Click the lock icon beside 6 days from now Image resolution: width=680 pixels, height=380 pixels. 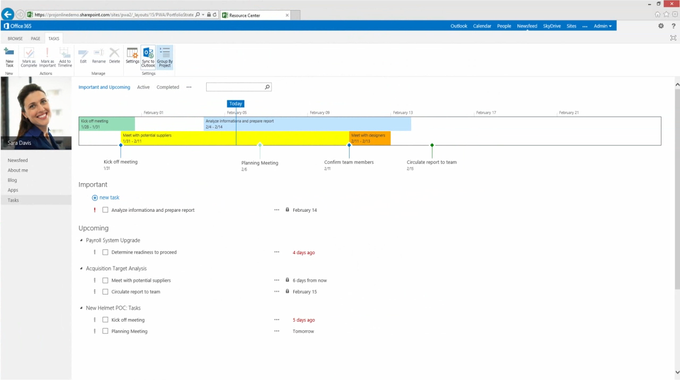(287, 280)
